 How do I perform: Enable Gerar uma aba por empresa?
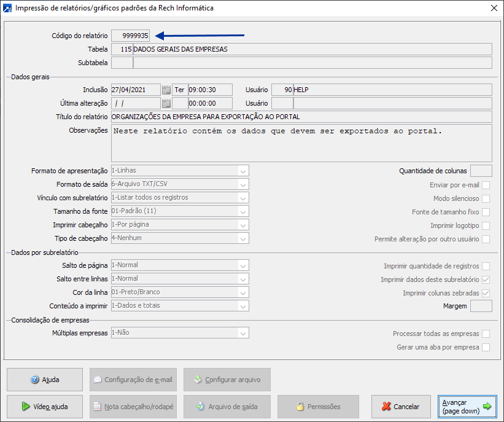point(486,347)
